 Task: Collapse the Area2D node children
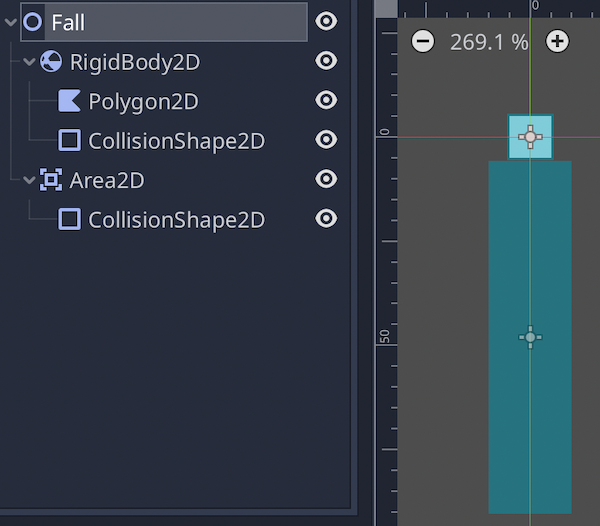(29, 180)
